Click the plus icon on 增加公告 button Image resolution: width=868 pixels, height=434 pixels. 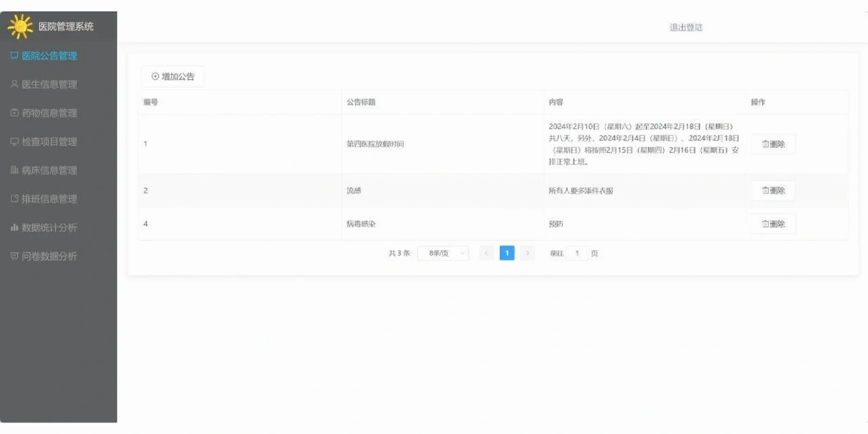click(x=155, y=76)
